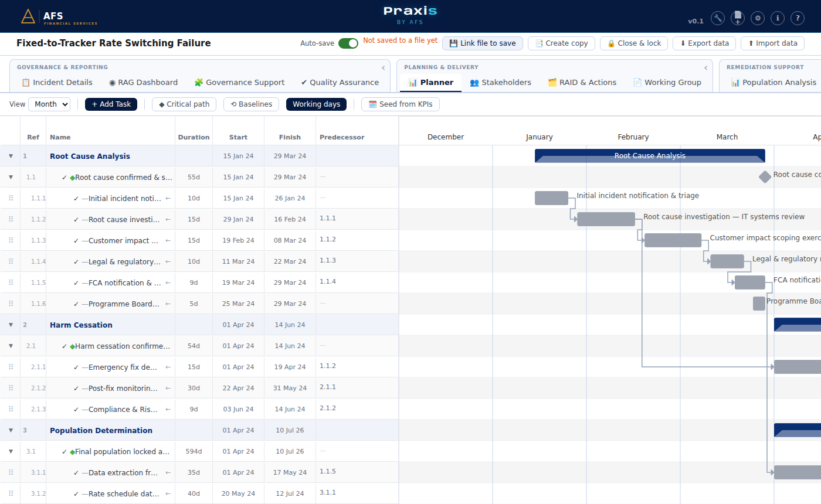Click drag handle of row 3.1.2
This screenshot has height=504, width=821.
(11, 493)
